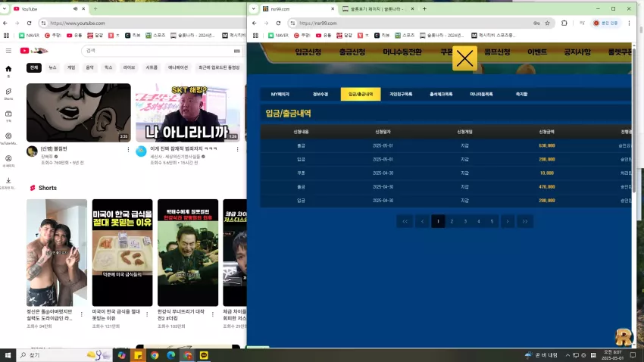Jump to last page with >> button
Viewport: 644px width, 362px height.
pyautogui.click(x=525, y=221)
